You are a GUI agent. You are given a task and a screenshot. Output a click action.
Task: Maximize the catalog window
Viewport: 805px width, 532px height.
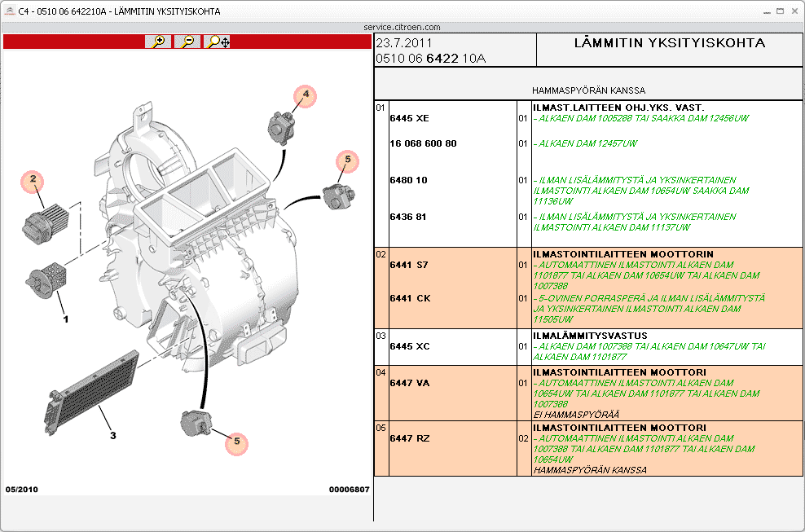pyautogui.click(x=780, y=11)
